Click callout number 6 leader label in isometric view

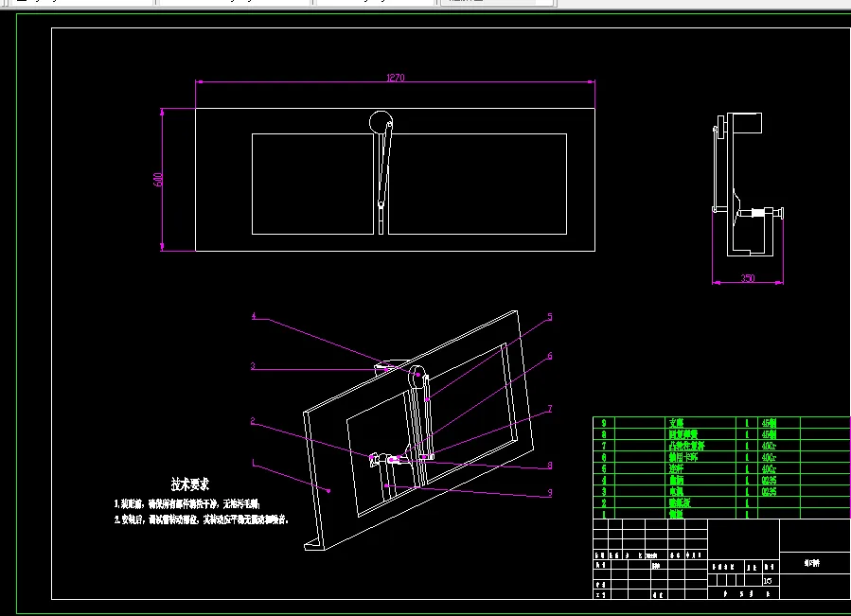[x=550, y=356]
